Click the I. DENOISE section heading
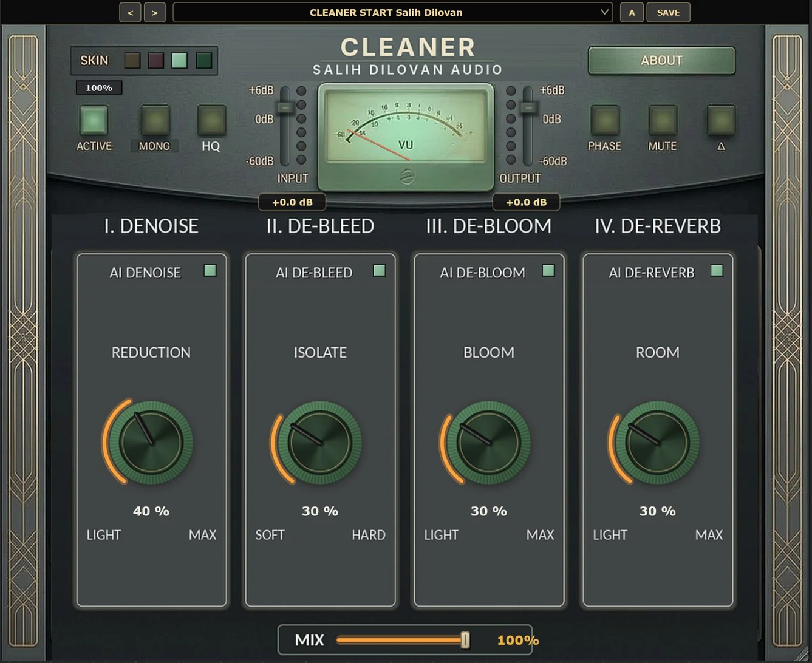 pos(151,226)
